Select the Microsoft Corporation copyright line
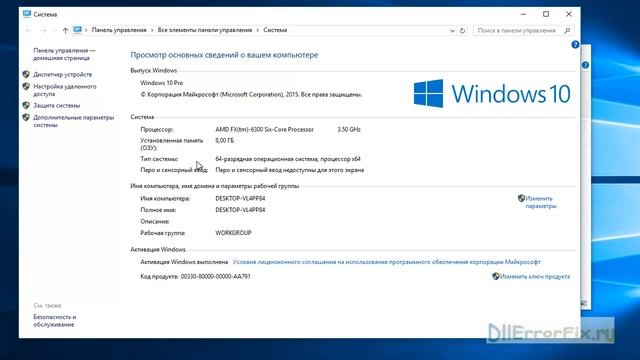Screen dimensions: 640x360 [251, 94]
